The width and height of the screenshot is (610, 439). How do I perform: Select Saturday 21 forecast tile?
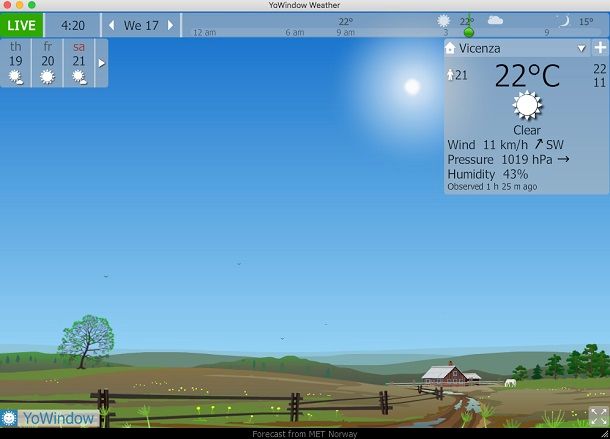click(x=79, y=63)
